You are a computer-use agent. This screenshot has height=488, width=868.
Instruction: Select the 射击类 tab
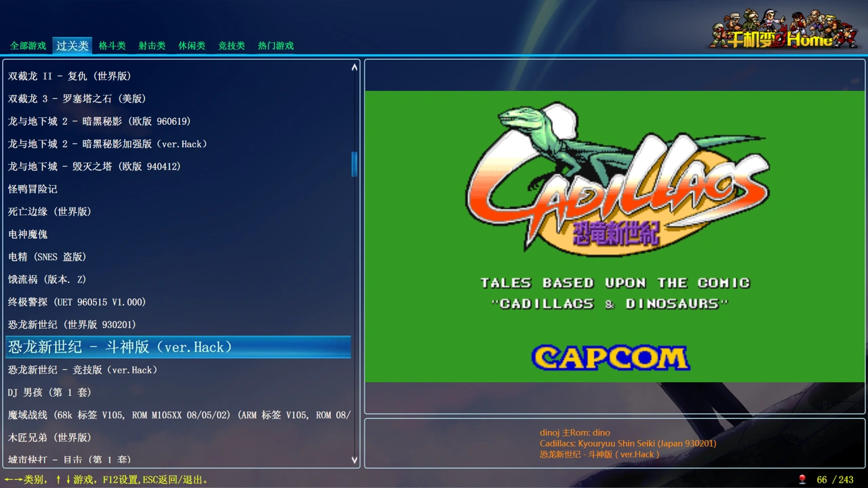click(152, 46)
